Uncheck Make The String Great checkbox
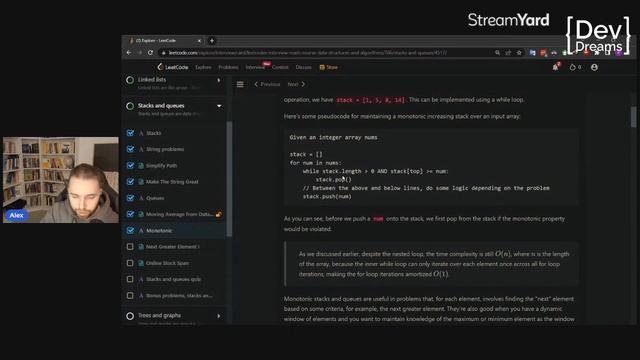 (130, 182)
